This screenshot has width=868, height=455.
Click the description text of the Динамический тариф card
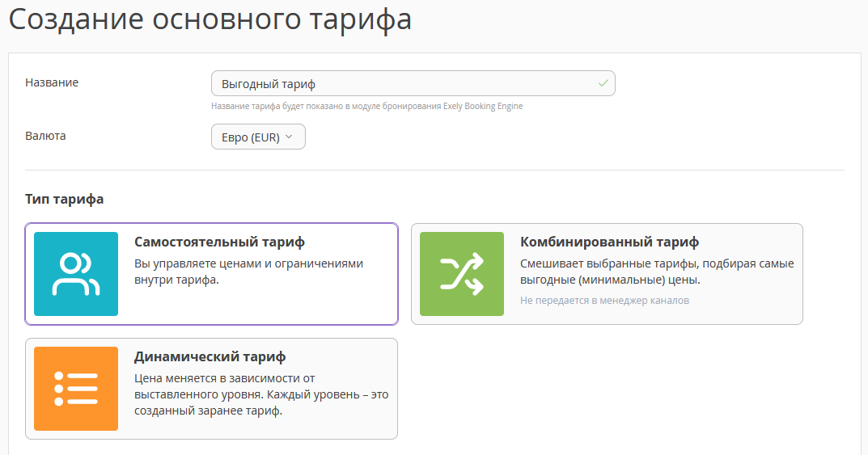261,394
